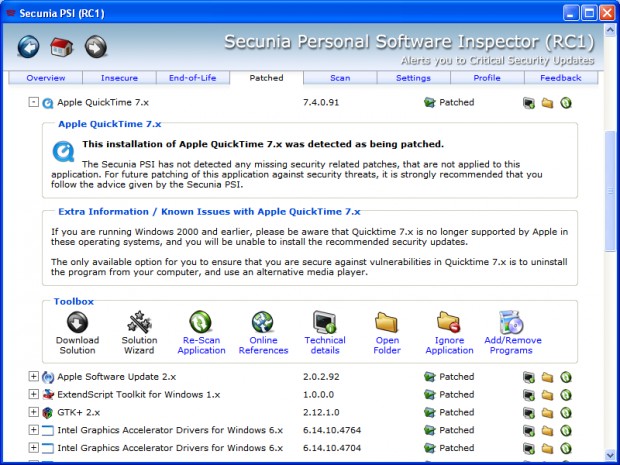Select the GTK+ 2.x program name

pos(78,412)
